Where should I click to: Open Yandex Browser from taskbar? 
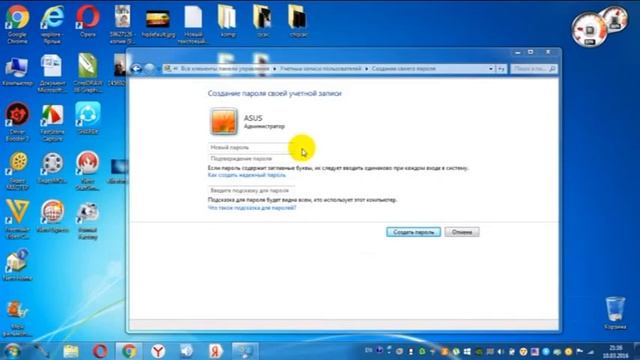point(158,351)
